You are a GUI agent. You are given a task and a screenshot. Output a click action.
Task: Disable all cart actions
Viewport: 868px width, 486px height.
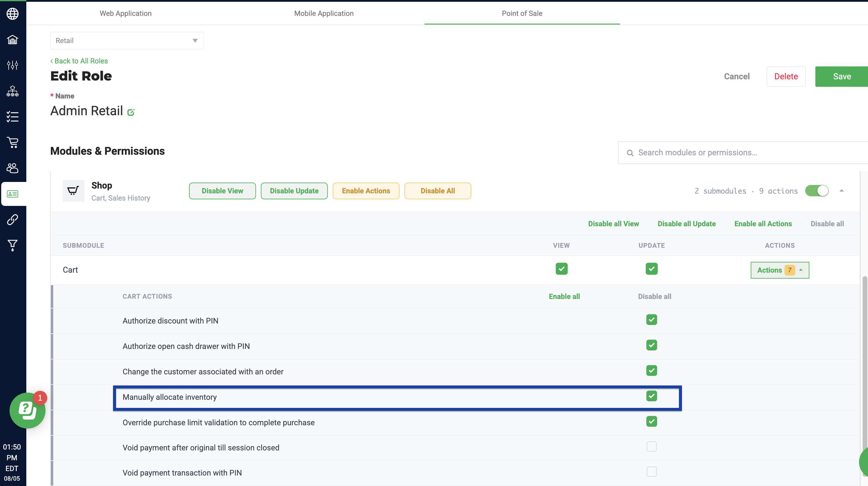tap(654, 297)
